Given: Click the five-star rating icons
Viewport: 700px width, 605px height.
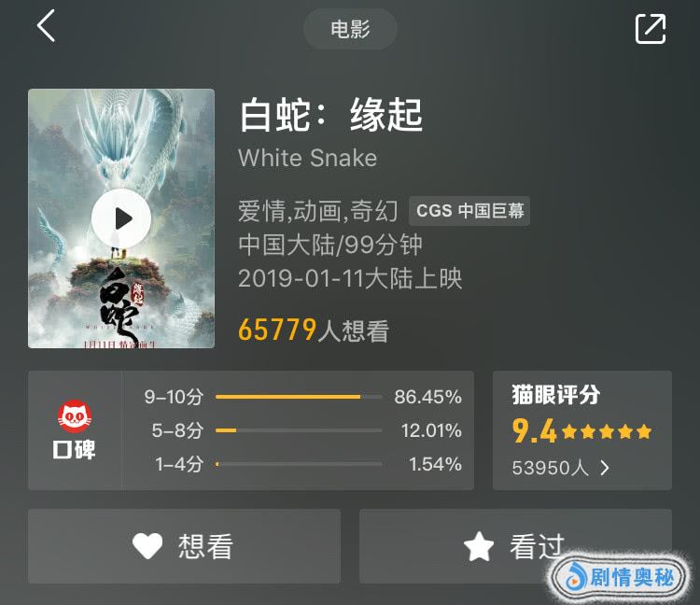Looking at the screenshot, I should (607, 431).
